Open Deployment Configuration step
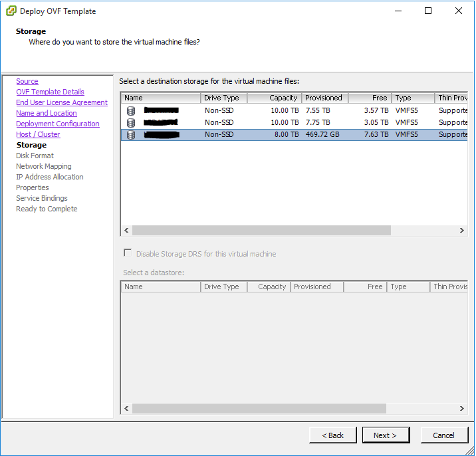476x456 pixels. tap(58, 124)
